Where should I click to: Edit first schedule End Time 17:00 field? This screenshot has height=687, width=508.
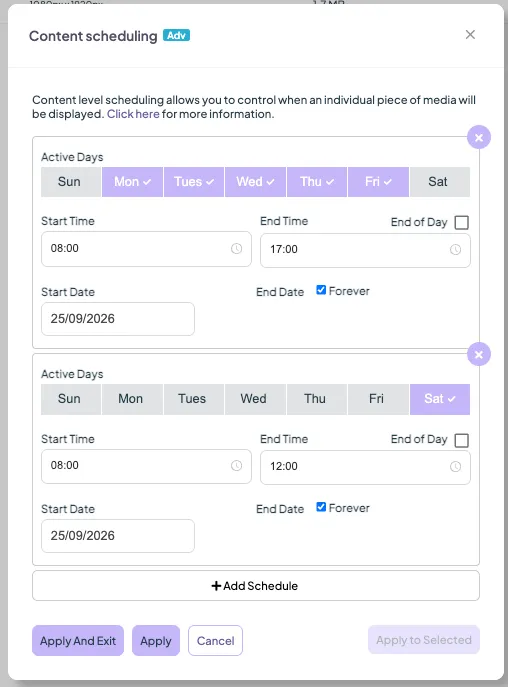(365, 250)
